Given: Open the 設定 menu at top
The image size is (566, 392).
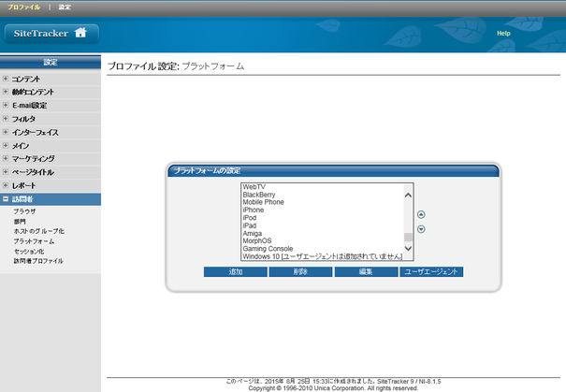Looking at the screenshot, I should 65,7.
